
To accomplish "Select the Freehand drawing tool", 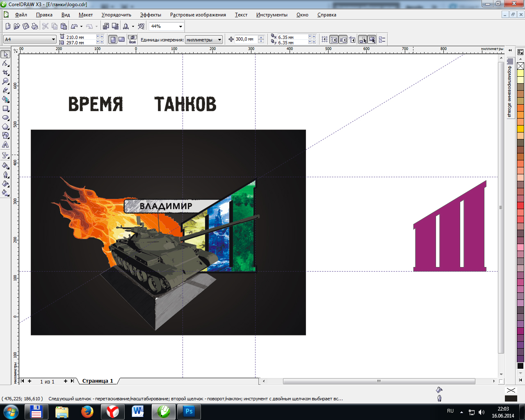I will pos(5,91).
